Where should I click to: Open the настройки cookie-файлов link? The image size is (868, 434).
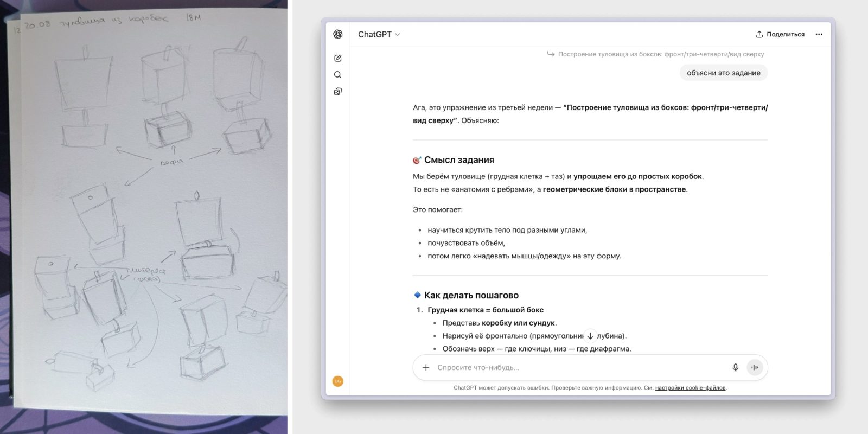point(690,388)
